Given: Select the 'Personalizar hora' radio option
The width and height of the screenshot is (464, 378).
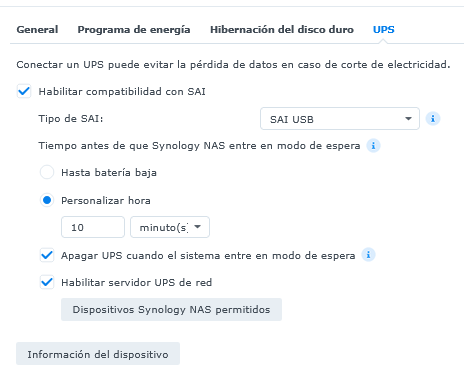Looking at the screenshot, I should [x=47, y=200].
